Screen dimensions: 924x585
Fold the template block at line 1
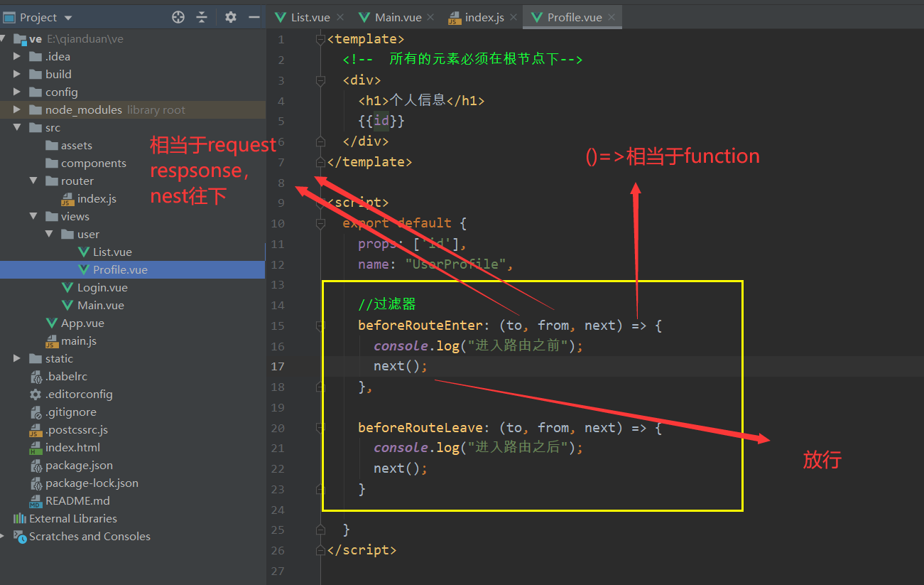click(x=320, y=39)
